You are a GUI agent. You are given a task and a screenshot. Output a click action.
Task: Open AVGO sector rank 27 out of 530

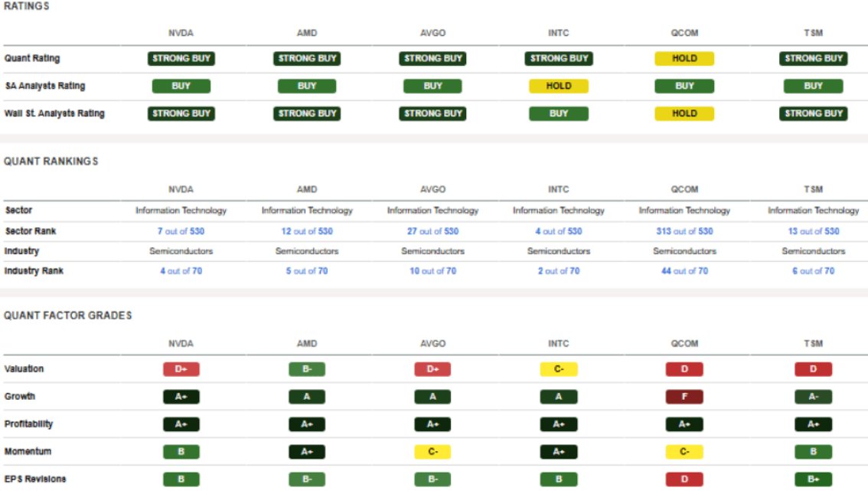433,231
